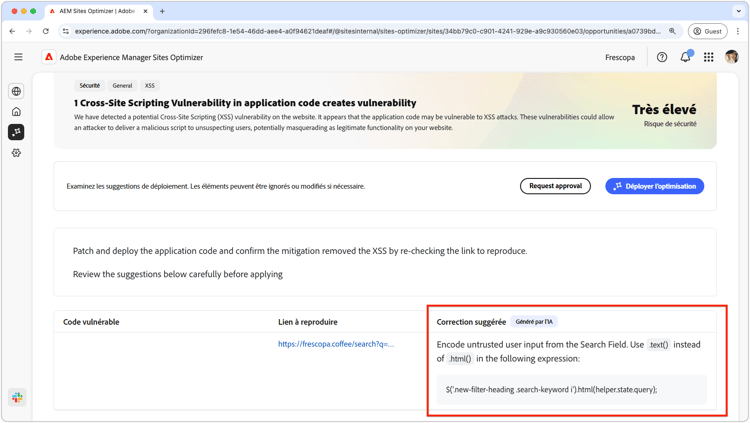750x423 pixels.
Task: Open the frescopa.coffee search reproduce link
Action: pos(336,344)
